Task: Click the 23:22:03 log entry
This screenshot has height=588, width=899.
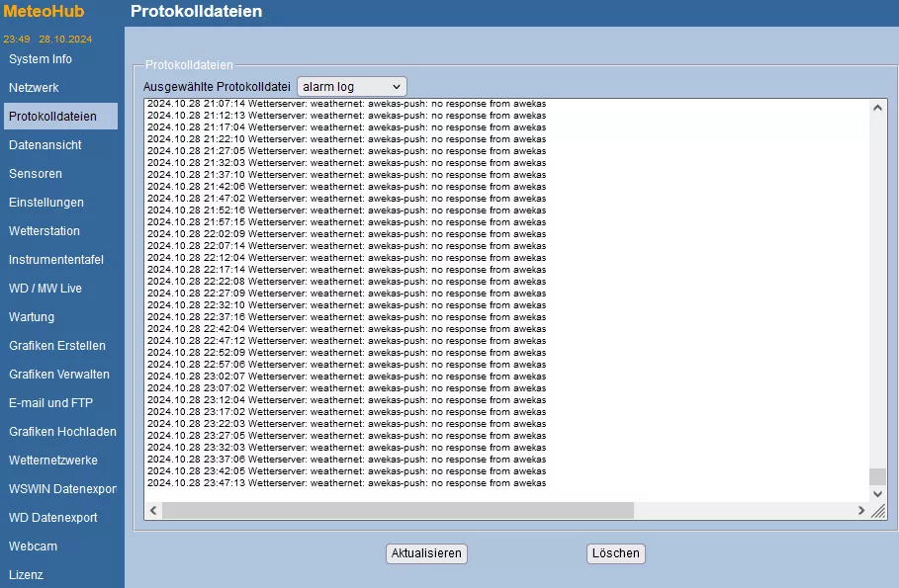Action: click(x=346, y=424)
